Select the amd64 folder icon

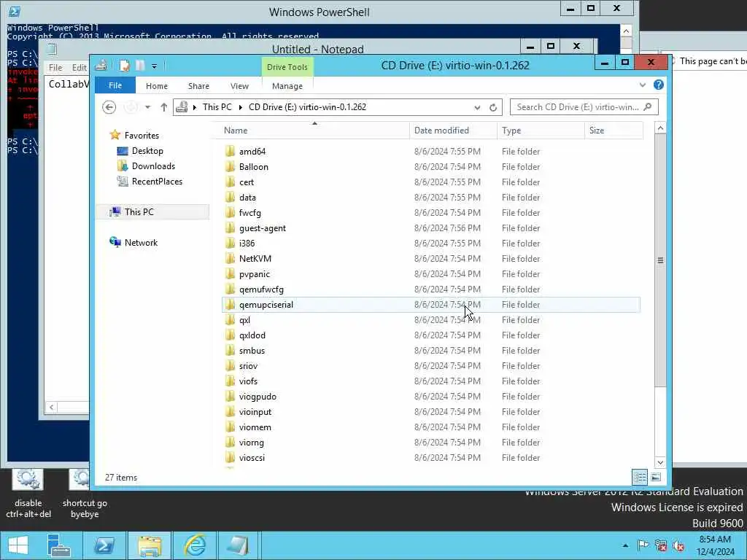click(230, 152)
